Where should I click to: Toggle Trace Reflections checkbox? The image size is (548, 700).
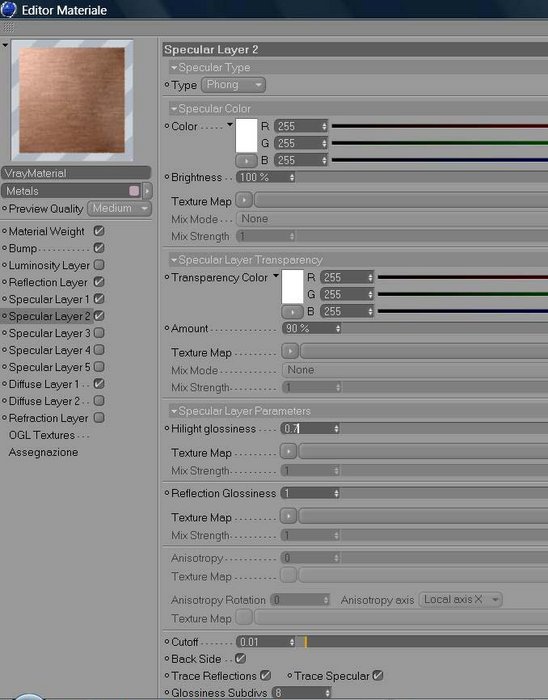click(x=266, y=675)
